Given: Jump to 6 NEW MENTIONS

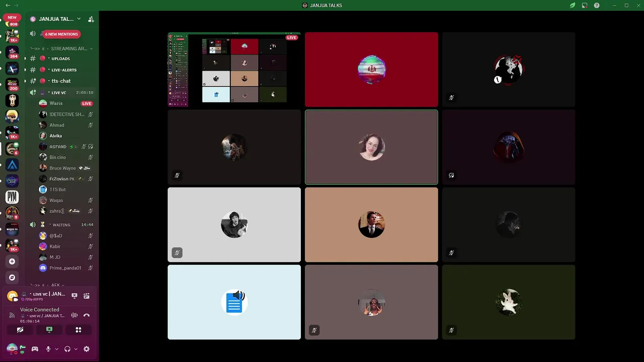Looking at the screenshot, I should (x=61, y=34).
